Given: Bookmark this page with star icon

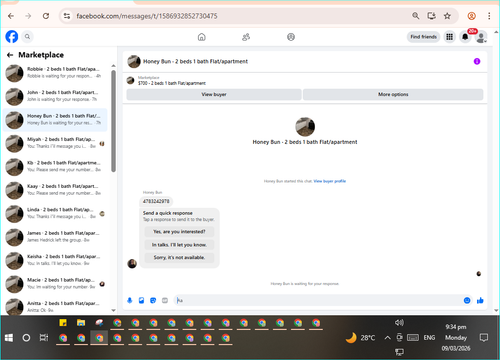Looking at the screenshot, I should (447, 16).
